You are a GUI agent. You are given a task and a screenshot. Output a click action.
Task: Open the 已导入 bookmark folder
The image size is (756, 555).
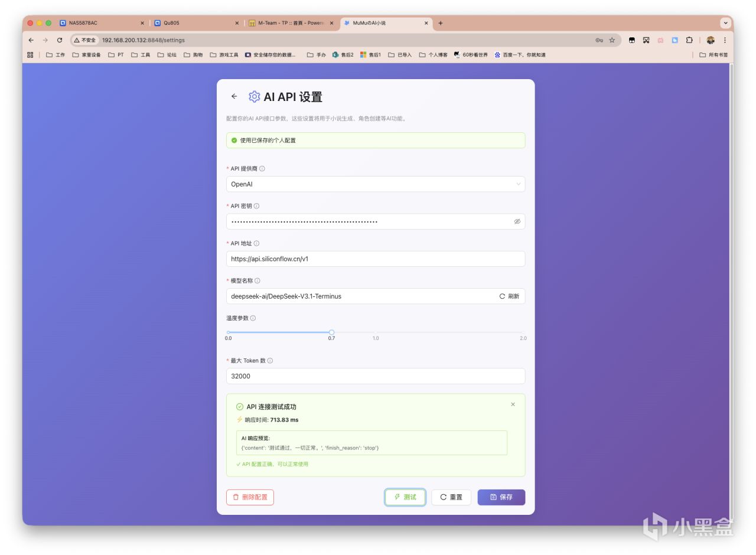tap(400, 55)
